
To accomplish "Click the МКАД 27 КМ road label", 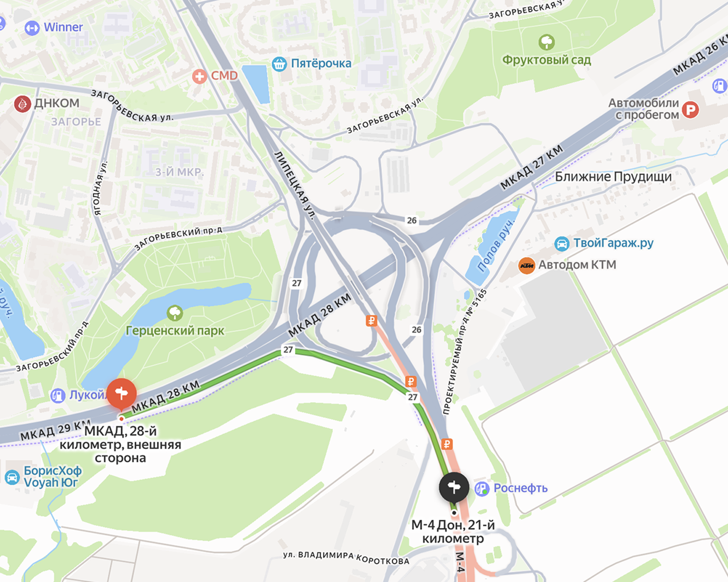I will 532,168.
